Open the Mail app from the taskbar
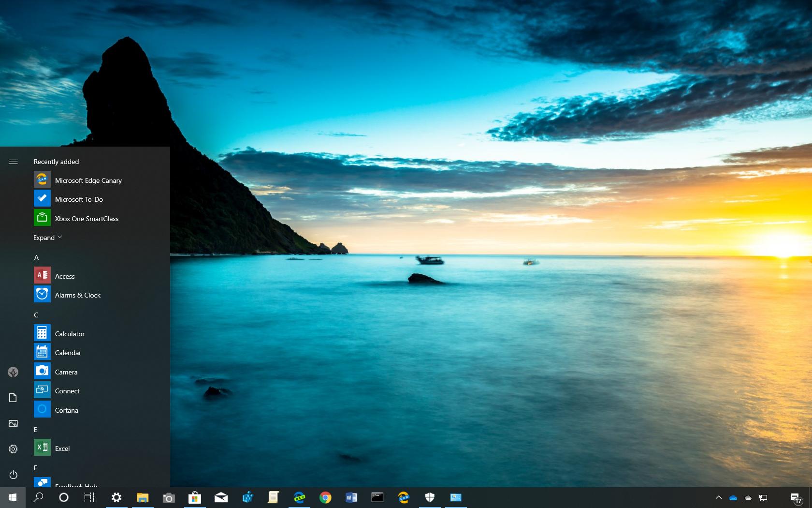Screen dimensions: 812x508 [221, 497]
